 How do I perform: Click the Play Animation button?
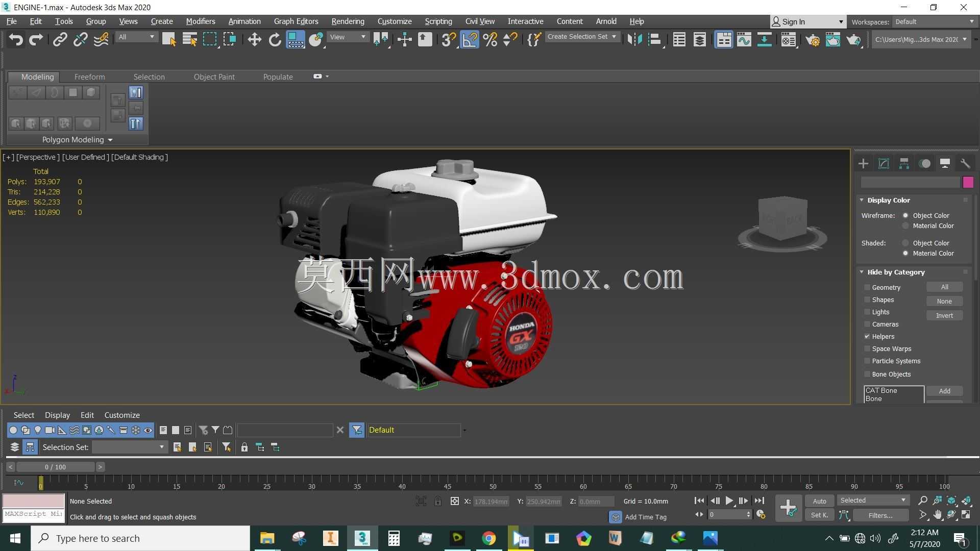(729, 501)
